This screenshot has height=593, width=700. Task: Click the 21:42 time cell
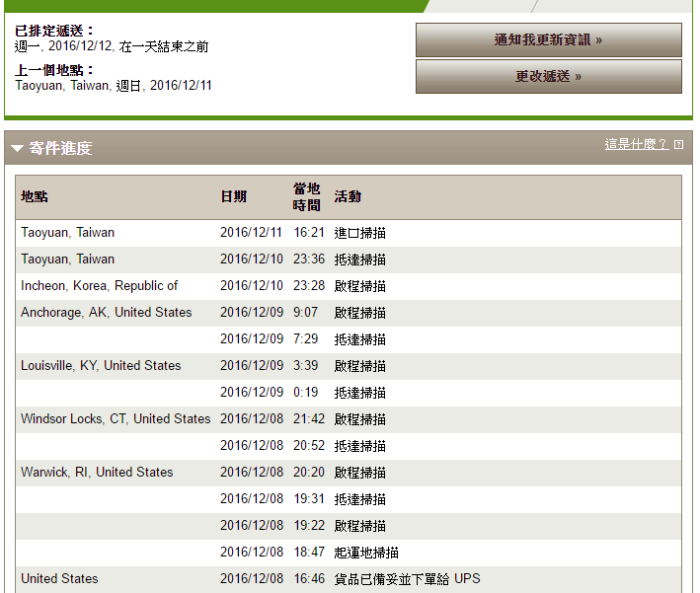309,419
